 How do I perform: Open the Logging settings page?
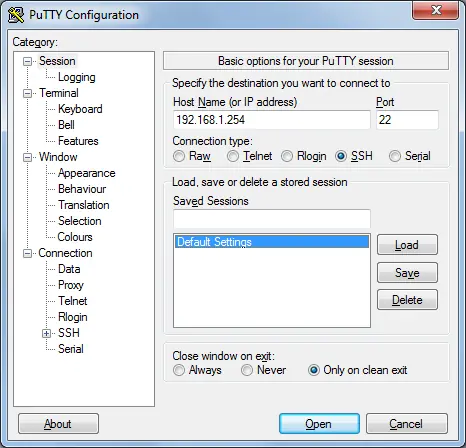(x=77, y=77)
